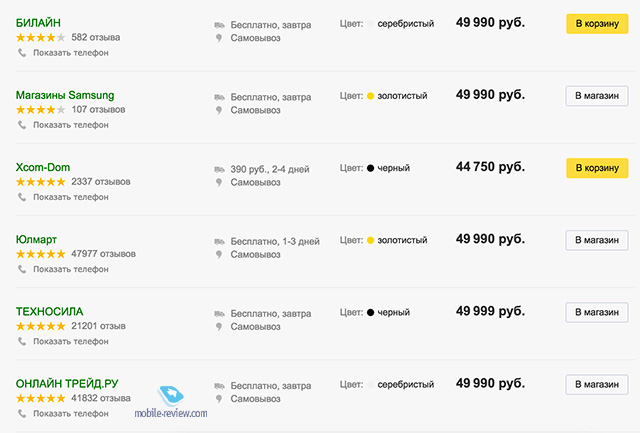Open Юлмарт store with В магазин button
Screen dimensions: 640x433
[597, 240]
